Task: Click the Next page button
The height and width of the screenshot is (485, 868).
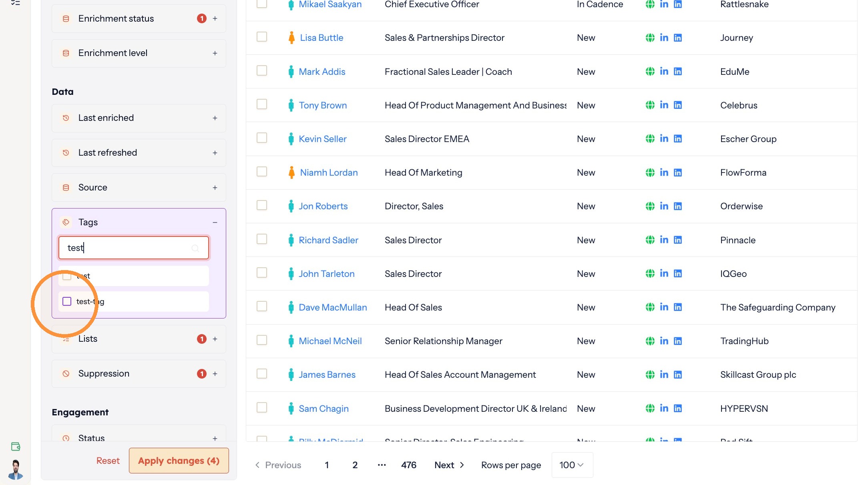Action: pos(449,465)
